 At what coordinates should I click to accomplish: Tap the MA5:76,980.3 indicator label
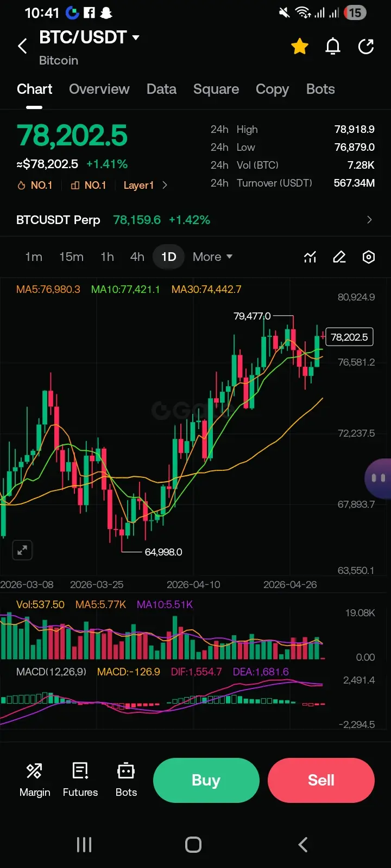tap(48, 289)
